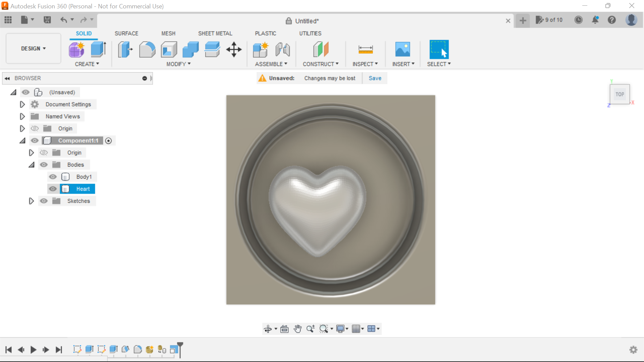The height and width of the screenshot is (362, 644).
Task: Open the Measure tool under Inspect
Action: click(x=366, y=49)
